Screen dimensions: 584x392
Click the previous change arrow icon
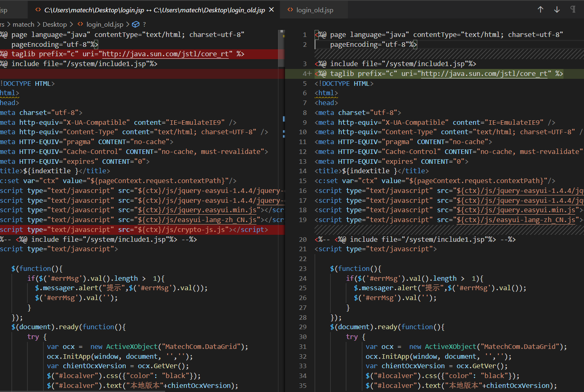tap(540, 9)
